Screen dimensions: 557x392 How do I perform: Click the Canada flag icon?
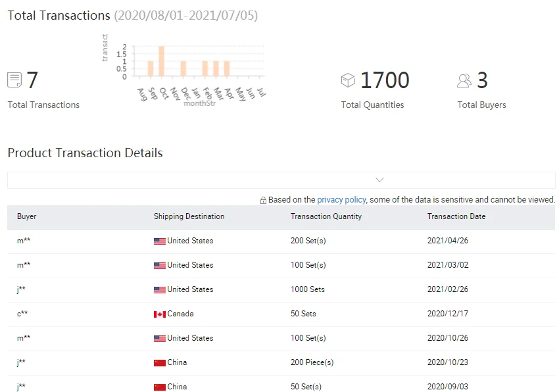pyautogui.click(x=159, y=314)
